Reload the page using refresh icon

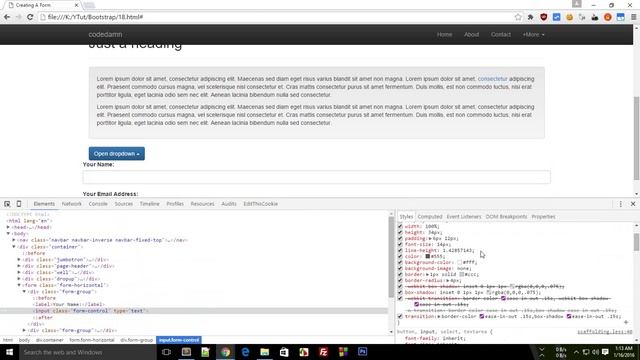click(x=30, y=17)
